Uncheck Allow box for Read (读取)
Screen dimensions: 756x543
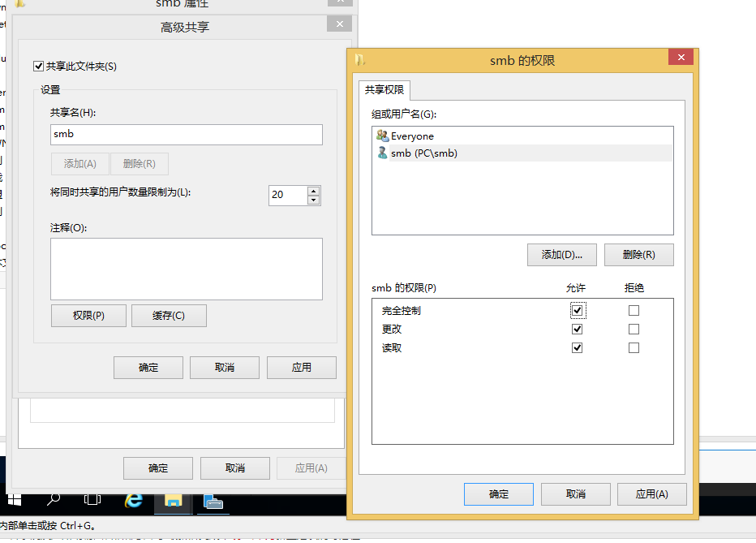pyautogui.click(x=577, y=348)
